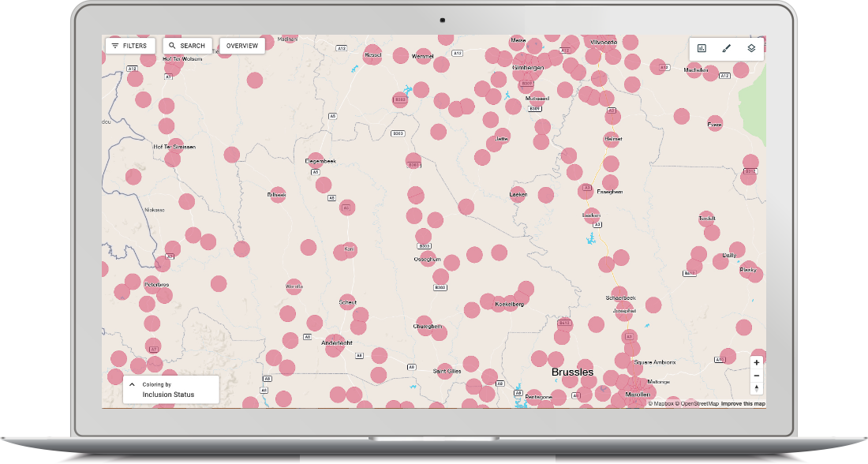Click the Schaerbeek map label
This screenshot has width=868, height=464.
pos(620,297)
